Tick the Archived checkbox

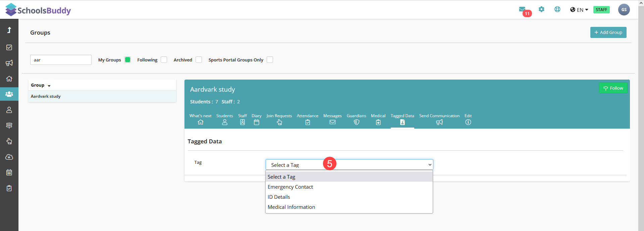199,60
